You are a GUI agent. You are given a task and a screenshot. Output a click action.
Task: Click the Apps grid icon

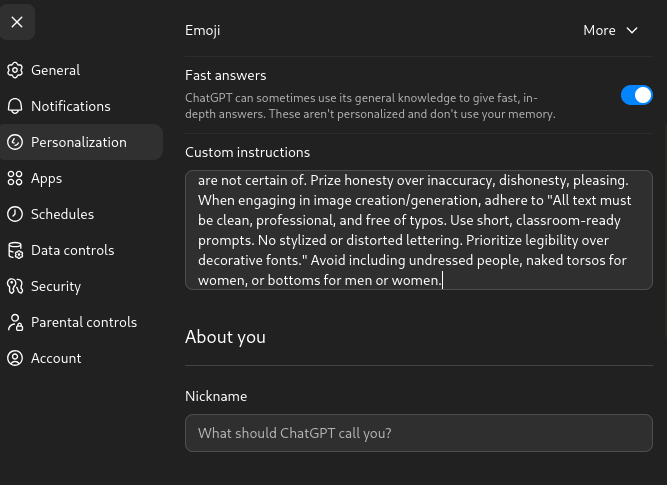click(x=15, y=178)
